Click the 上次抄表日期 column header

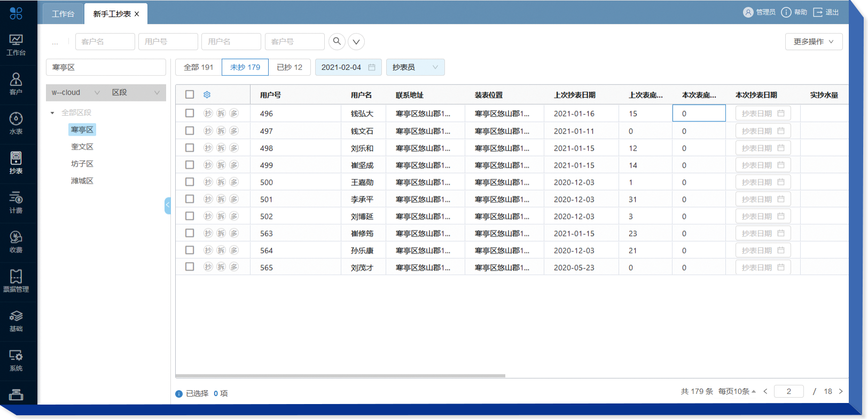coord(575,95)
